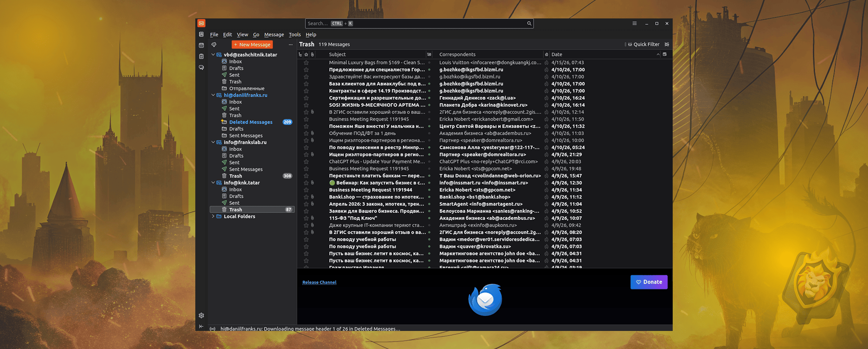868x349 pixels.
Task: Open the Chat space
Action: click(201, 68)
